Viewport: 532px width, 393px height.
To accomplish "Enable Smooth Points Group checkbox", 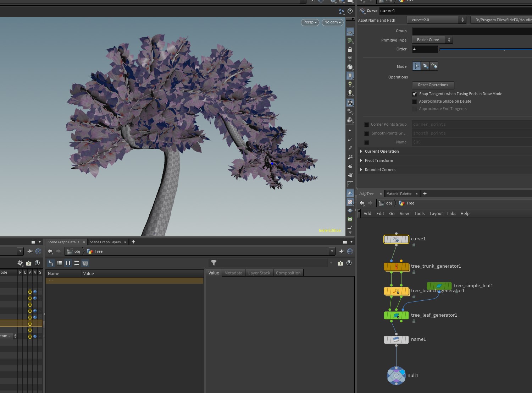I will pos(366,133).
